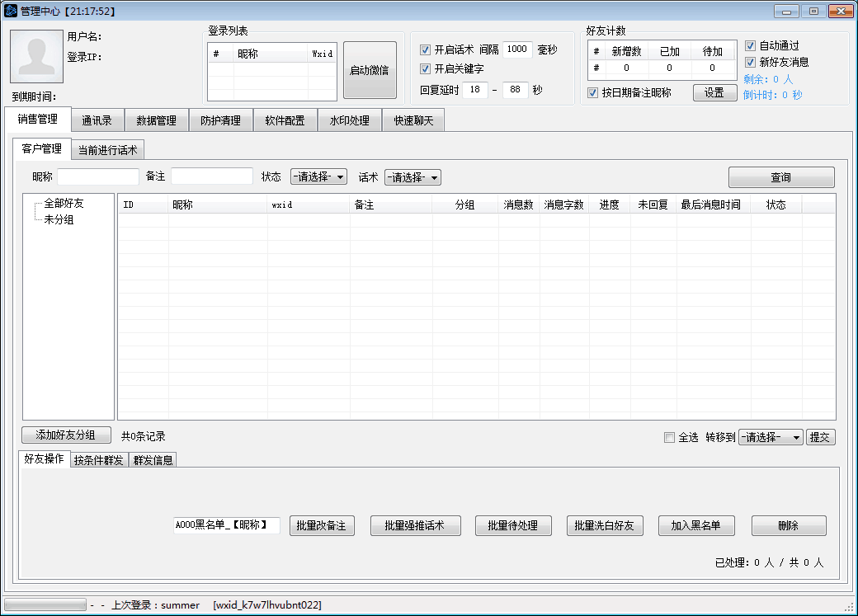The image size is (858, 616).
Task: Click the 设置 button
Action: (x=714, y=92)
